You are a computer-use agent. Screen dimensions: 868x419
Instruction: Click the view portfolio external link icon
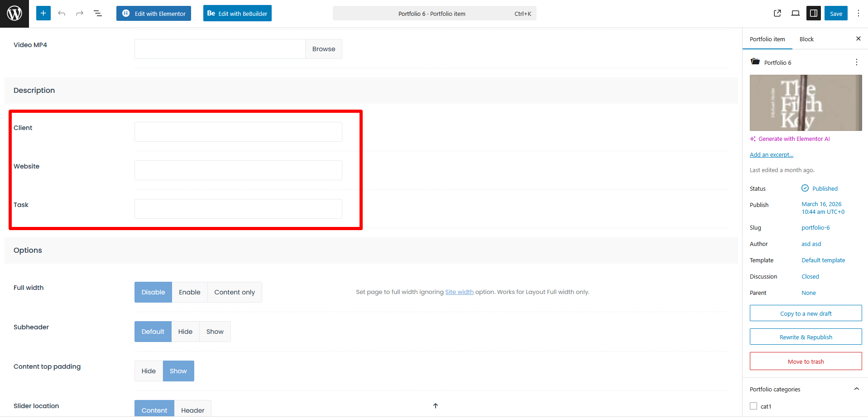(x=777, y=14)
